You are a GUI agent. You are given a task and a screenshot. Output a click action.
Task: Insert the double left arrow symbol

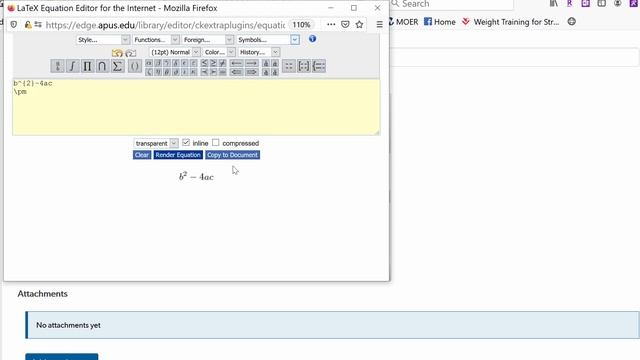click(236, 72)
